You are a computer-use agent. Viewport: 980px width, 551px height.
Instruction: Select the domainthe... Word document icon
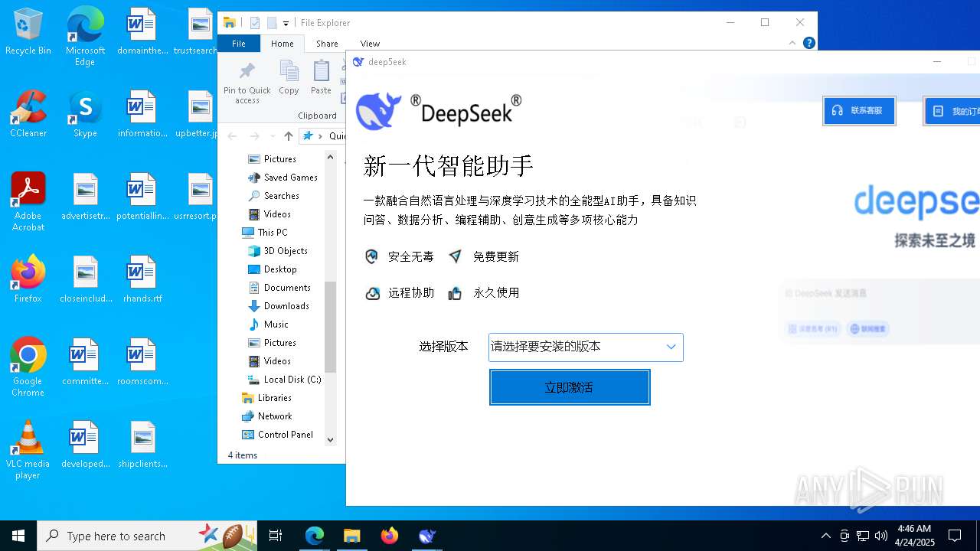coord(142,31)
